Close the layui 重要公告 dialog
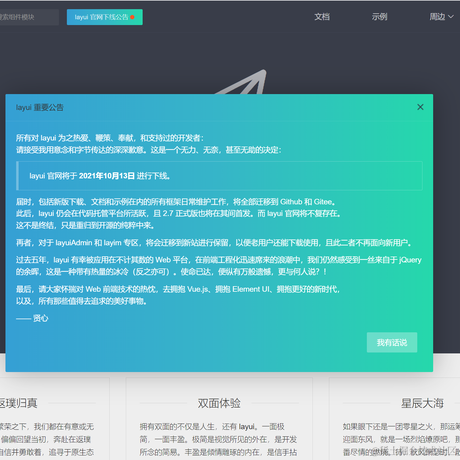This screenshot has height=460, width=460. [420, 107]
